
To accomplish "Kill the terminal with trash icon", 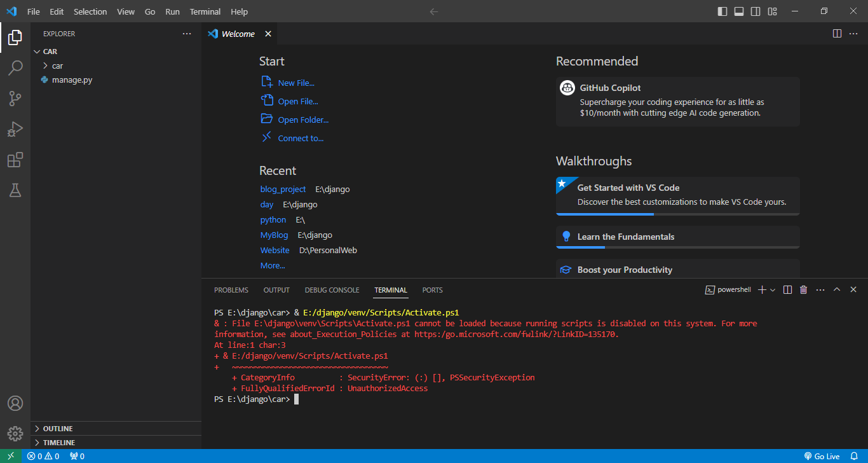I will tap(803, 289).
